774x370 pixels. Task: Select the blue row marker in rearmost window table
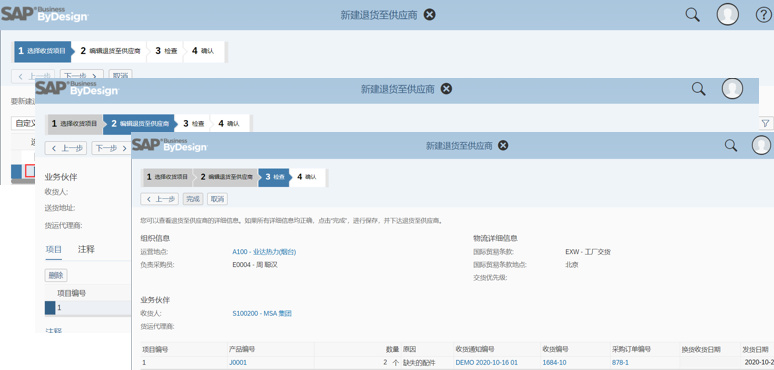pos(16,171)
